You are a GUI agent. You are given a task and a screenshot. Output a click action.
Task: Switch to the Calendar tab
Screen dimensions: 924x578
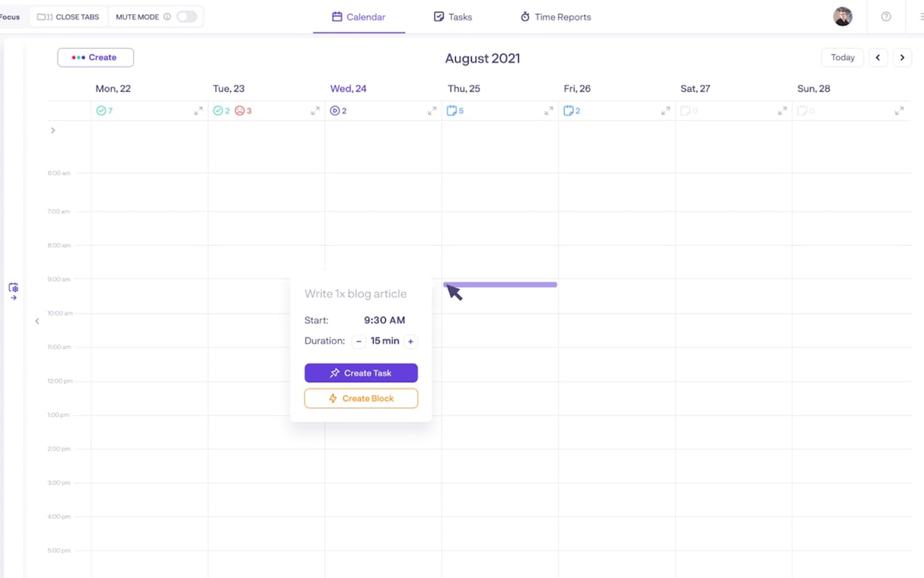pyautogui.click(x=359, y=17)
